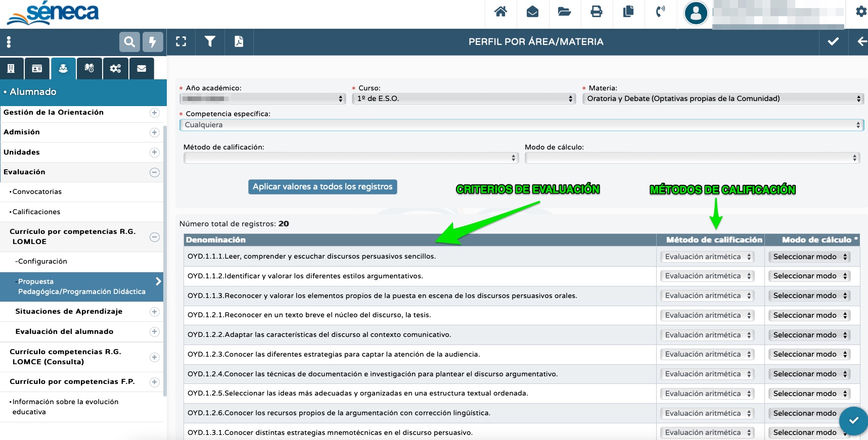Open the Curso dropdown
Viewport: 868px width, 440px height.
click(x=464, y=99)
